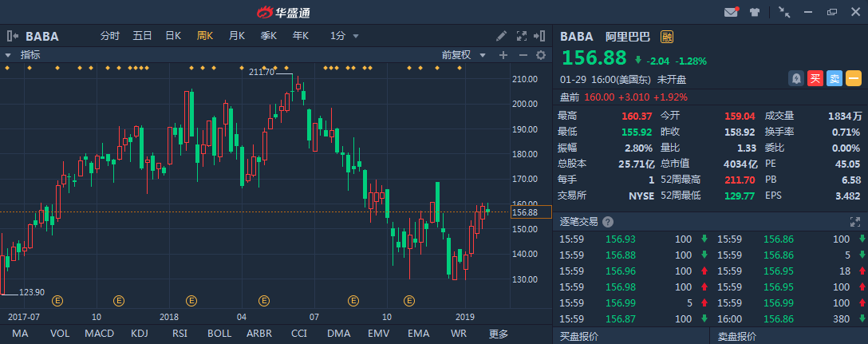Image resolution: width=868 pixels, height=344 pixels.
Task: Enable the EMA indicator
Action: coord(419,334)
